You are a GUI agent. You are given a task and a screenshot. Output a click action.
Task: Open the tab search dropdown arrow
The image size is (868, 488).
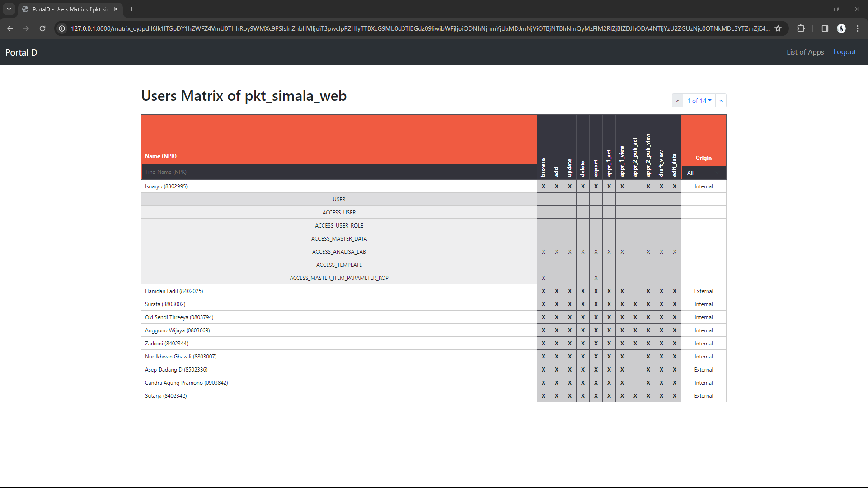click(9, 9)
